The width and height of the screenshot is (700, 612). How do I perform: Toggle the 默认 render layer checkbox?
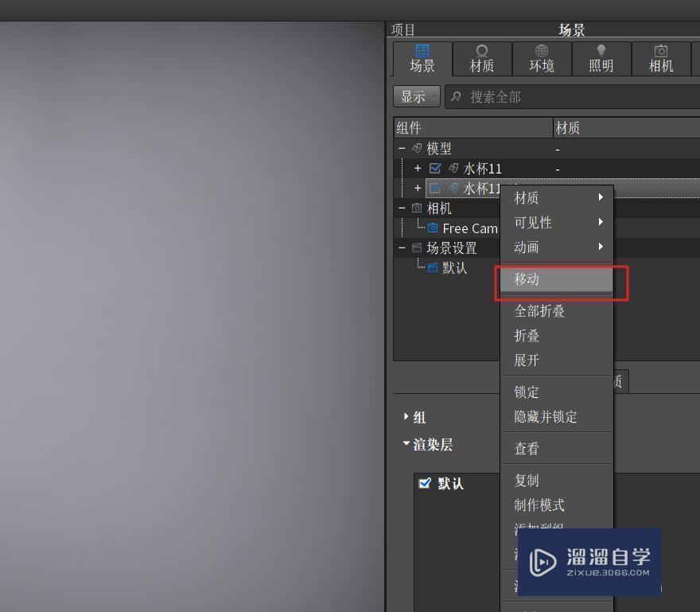coord(425,483)
